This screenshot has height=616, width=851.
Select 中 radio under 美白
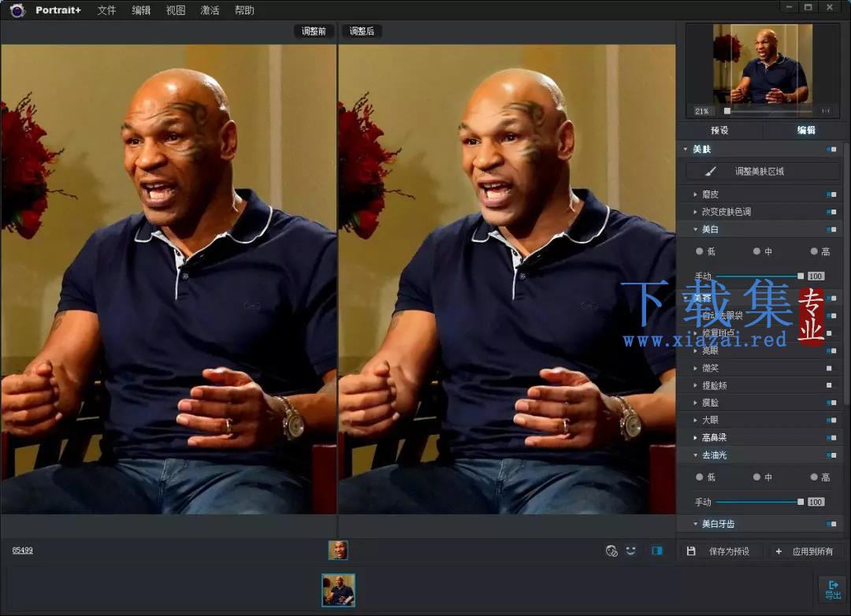tap(756, 251)
